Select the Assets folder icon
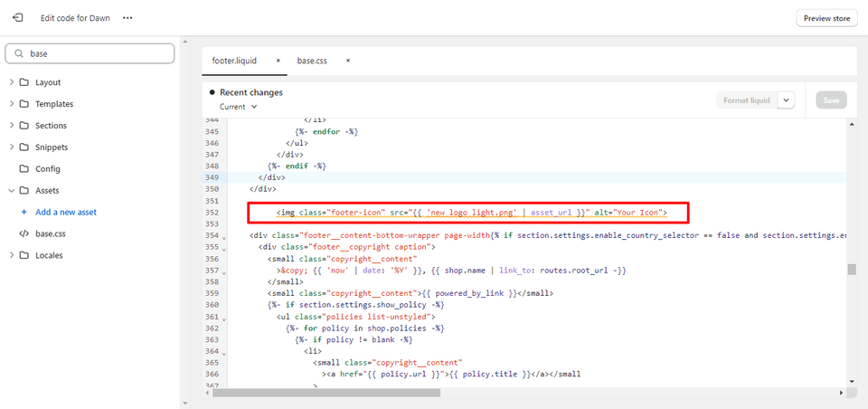This screenshot has width=868, height=409. (24, 190)
